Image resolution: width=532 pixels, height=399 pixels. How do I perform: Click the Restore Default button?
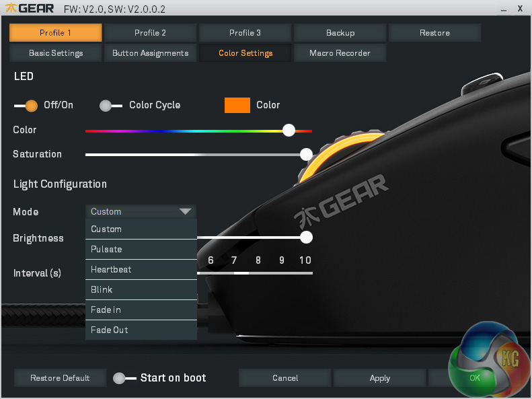point(60,378)
